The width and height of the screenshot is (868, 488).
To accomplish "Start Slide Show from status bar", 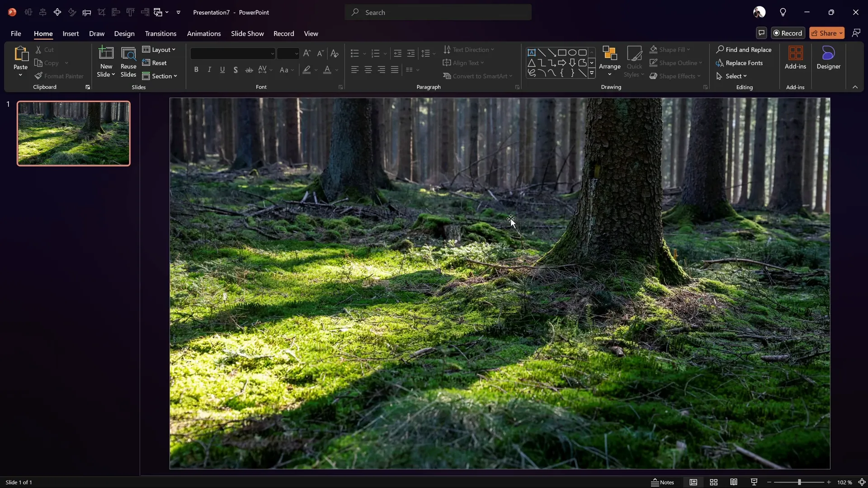I will tap(754, 482).
